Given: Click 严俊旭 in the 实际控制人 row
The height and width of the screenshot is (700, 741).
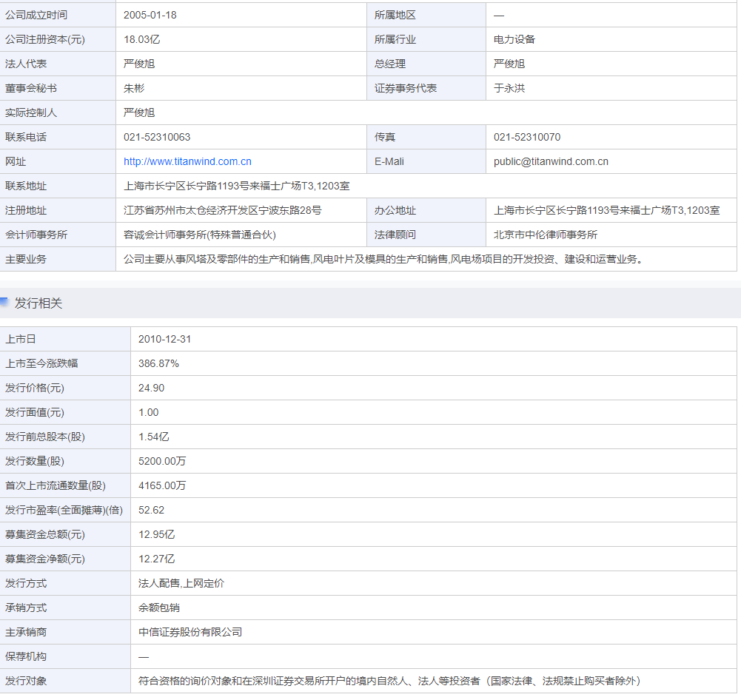Looking at the screenshot, I should pyautogui.click(x=139, y=113).
